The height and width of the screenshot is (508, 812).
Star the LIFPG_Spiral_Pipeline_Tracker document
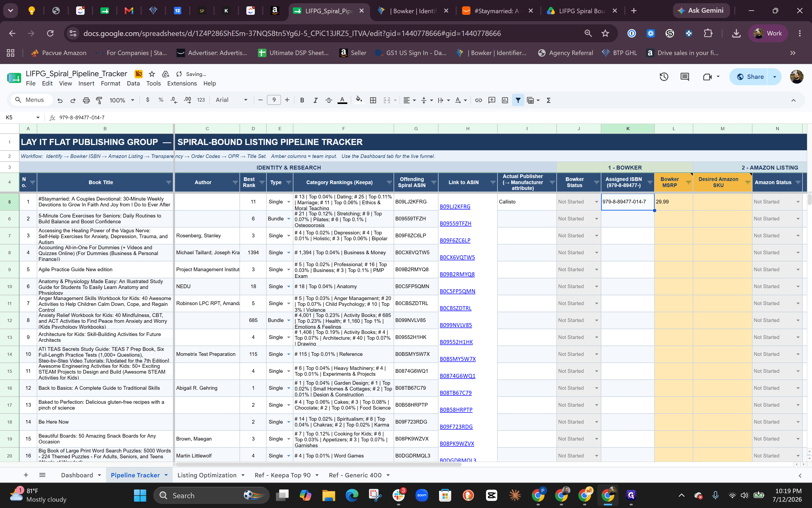coord(152,74)
